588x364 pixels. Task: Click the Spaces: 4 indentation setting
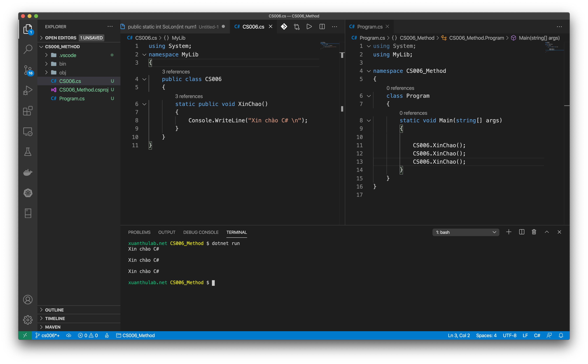coord(486,335)
